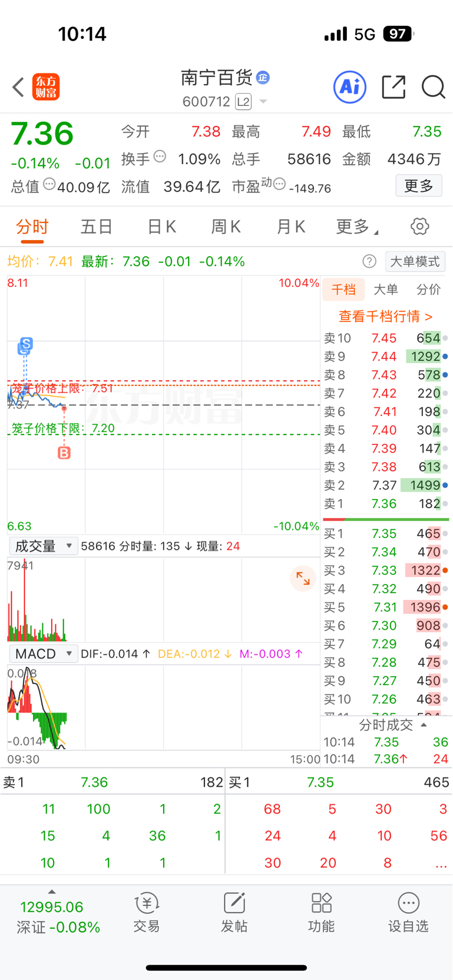The width and height of the screenshot is (453, 980).
Task: Switch to the 分时 tab
Action: click(x=32, y=227)
